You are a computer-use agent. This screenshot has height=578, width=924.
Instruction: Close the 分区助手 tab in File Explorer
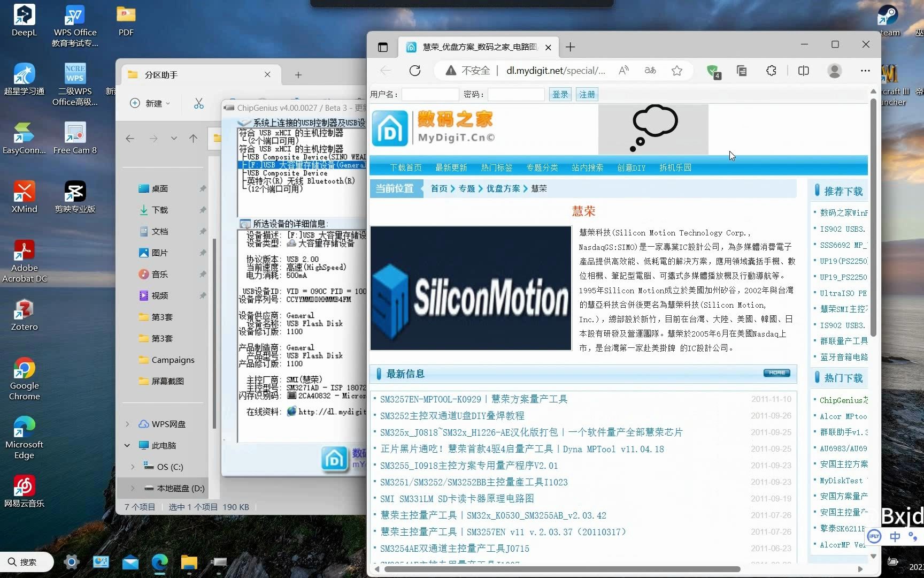pos(267,74)
